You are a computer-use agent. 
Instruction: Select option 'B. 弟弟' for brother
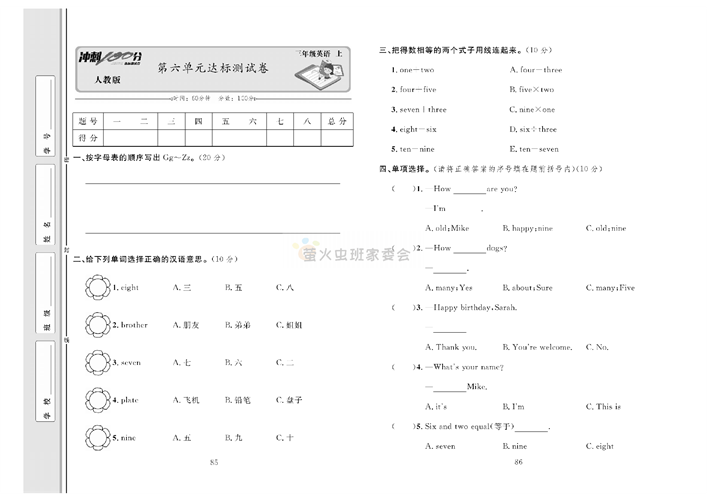coord(237,325)
